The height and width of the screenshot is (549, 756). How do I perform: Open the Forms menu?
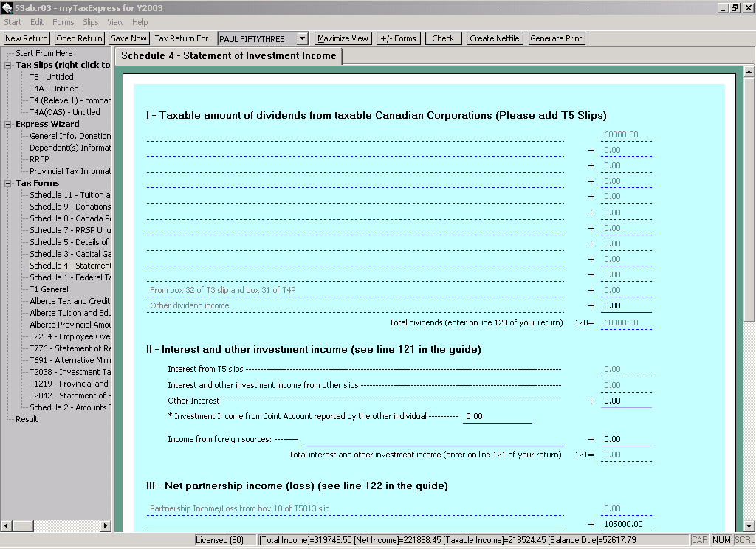coord(63,22)
